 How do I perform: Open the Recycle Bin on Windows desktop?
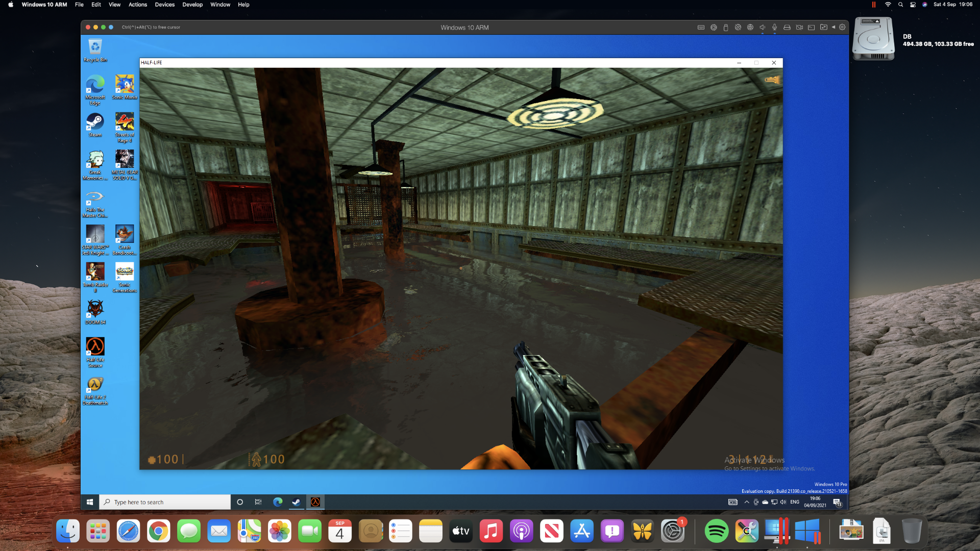95,51
